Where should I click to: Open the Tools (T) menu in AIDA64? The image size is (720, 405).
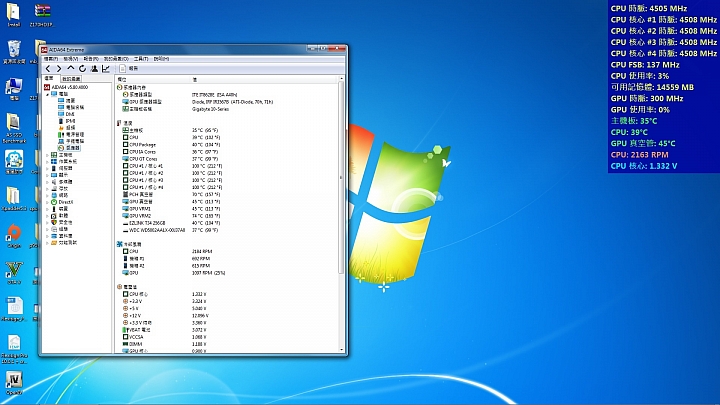(x=141, y=59)
